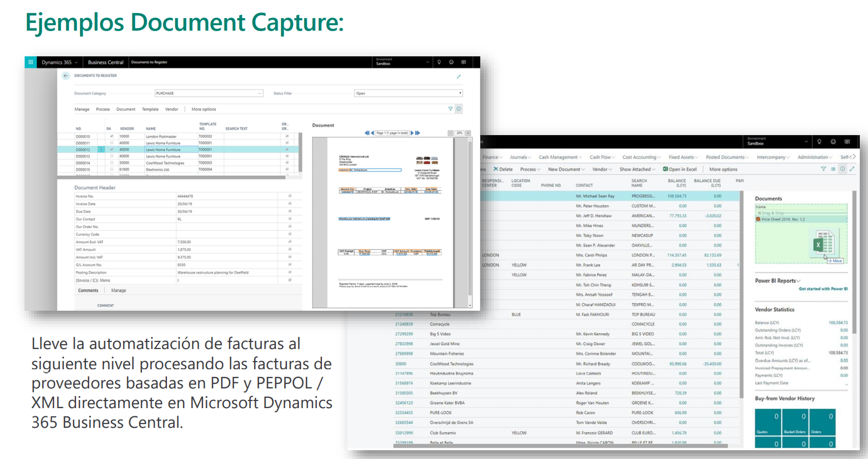
Task: Click document viewer vertical scrollbar
Action: tap(470, 222)
